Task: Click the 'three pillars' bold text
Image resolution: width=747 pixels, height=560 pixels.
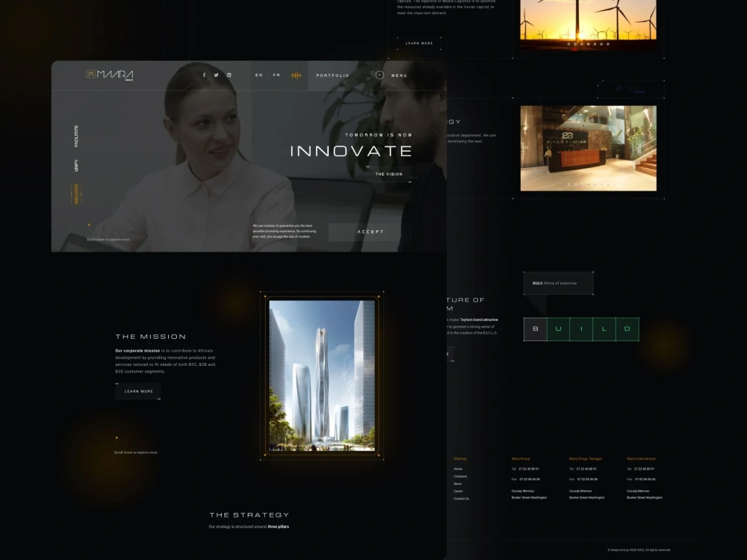Action: (x=278, y=526)
